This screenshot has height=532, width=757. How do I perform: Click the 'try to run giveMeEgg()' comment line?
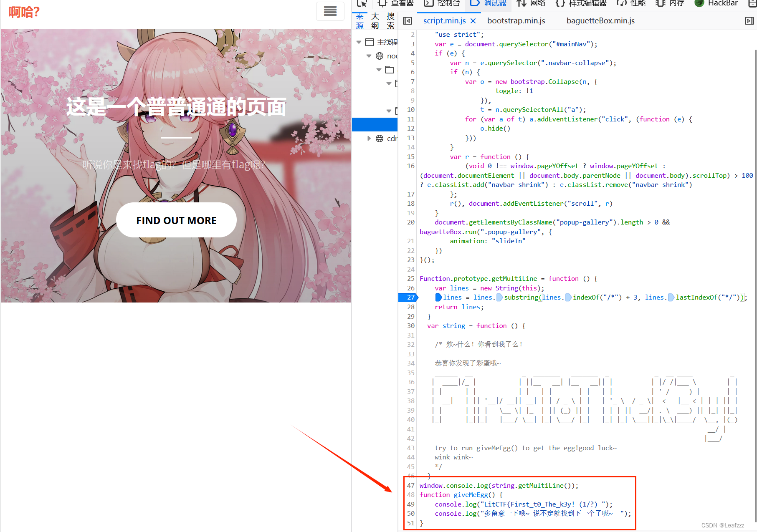(526, 448)
